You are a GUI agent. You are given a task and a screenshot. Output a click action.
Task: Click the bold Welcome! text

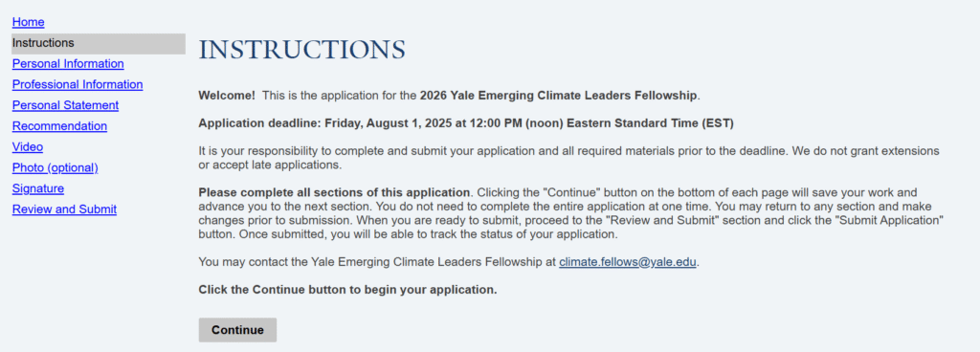[227, 96]
